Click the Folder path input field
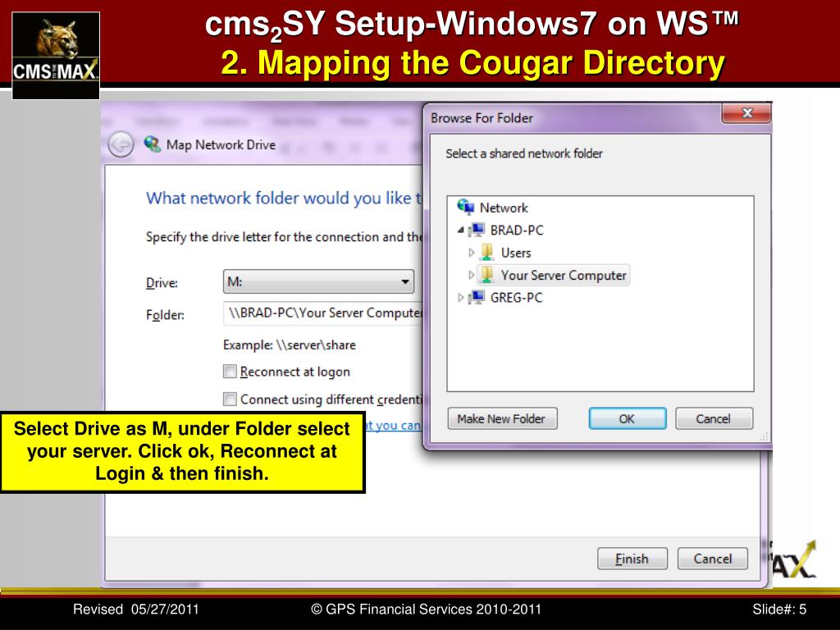The image size is (840, 630). point(323,313)
